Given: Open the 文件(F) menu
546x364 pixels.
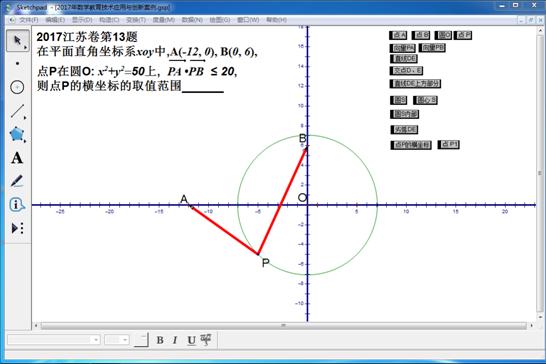Looking at the screenshot, I should click(x=29, y=20).
